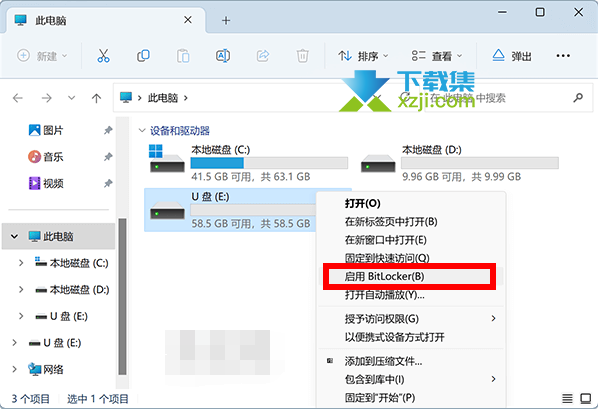Unpin 音乐 using its pin icon
Screen dimensions: 598x409
point(108,157)
